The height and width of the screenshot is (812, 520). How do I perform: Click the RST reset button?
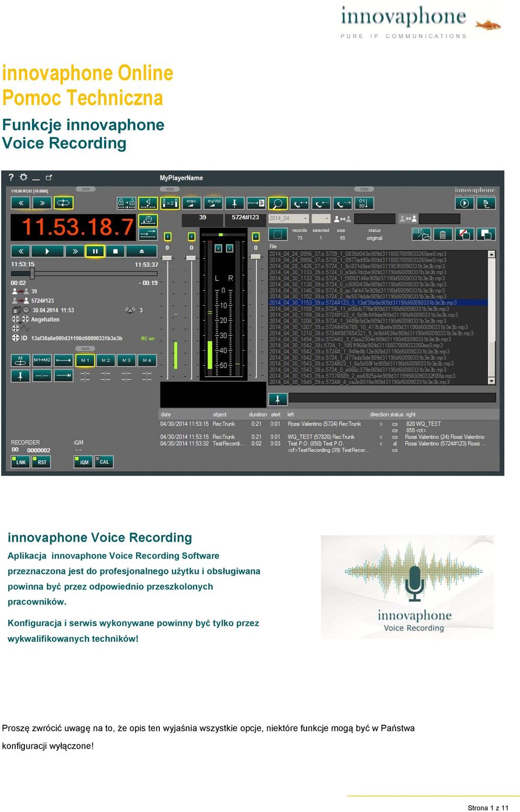(42, 462)
